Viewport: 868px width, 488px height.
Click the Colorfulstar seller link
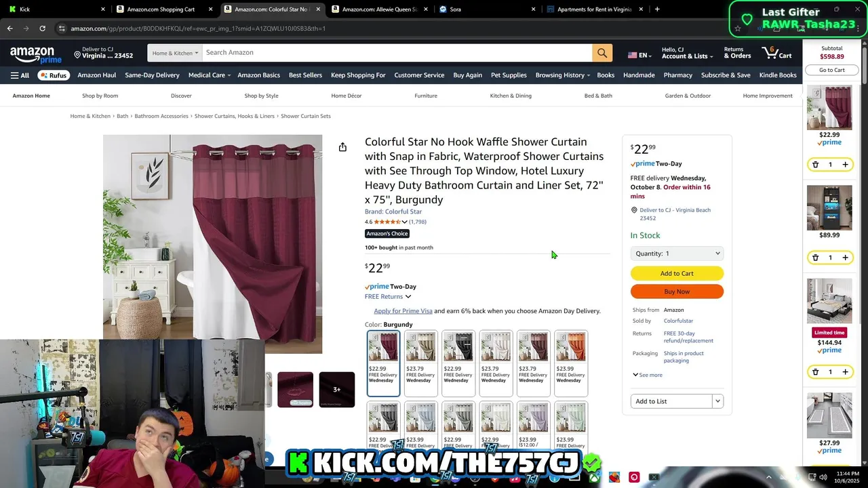click(678, 321)
